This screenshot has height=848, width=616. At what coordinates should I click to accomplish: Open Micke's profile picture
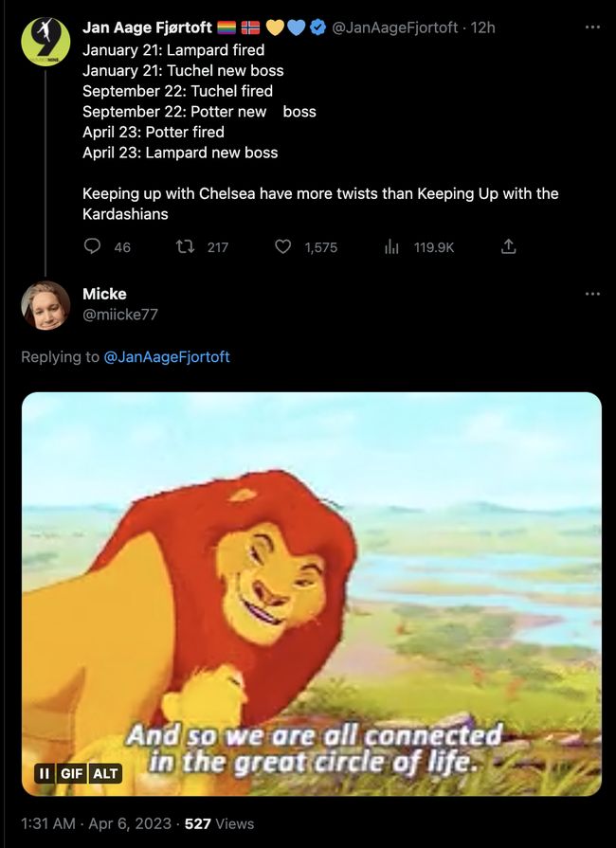pos(45,305)
